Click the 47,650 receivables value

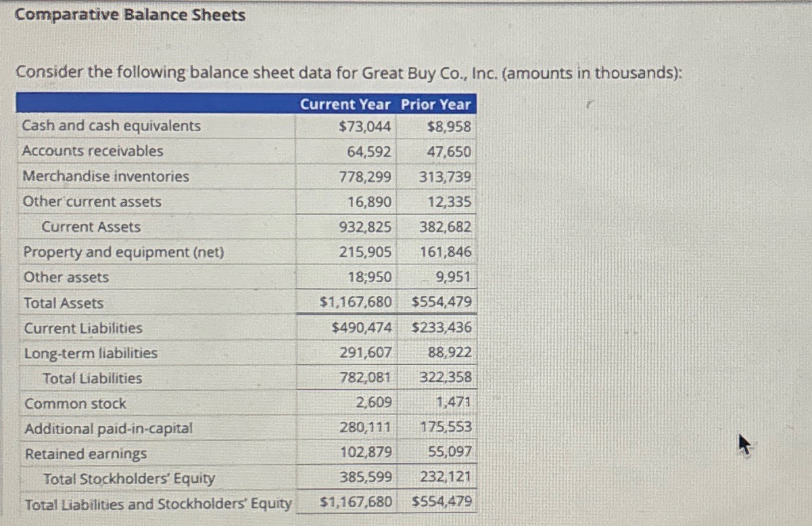pyautogui.click(x=449, y=152)
